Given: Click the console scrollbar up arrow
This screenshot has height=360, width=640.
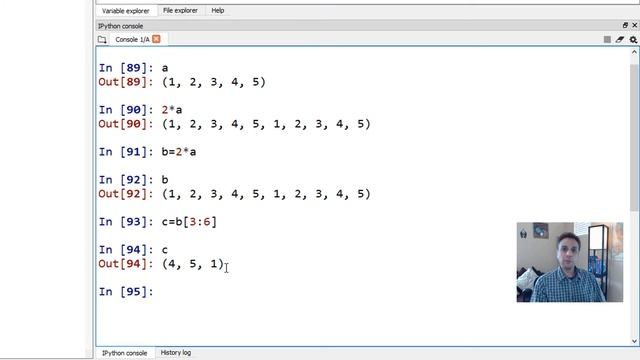Looking at the screenshot, I should click(634, 52).
